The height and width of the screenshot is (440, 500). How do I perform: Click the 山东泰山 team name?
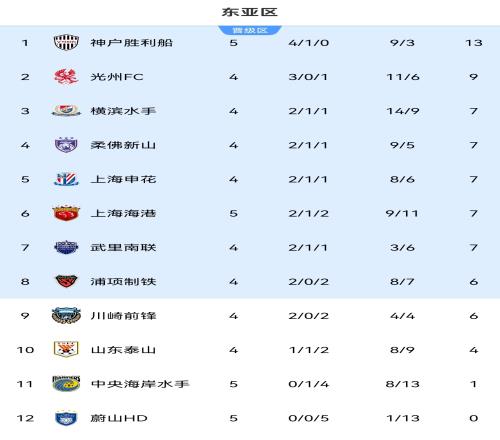pyautogui.click(x=123, y=350)
